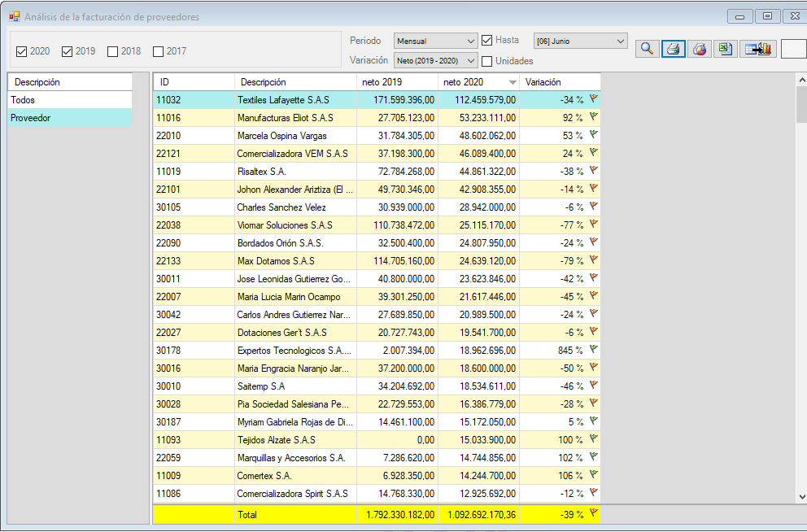This screenshot has width=807, height=532.
Task: Click the vertical scrollbar down arrow
Action: point(800,496)
